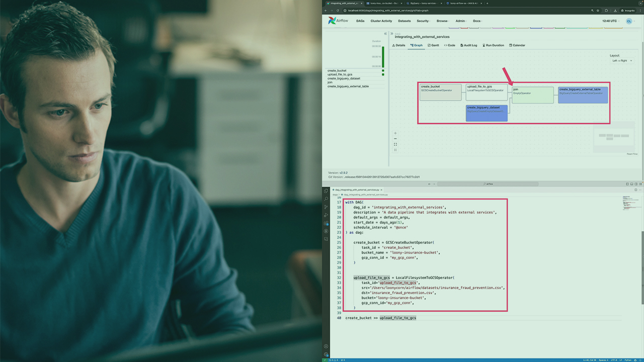This screenshot has width=644, height=362.
Task: Expand the Admin menu dropdown
Action: [x=461, y=21]
